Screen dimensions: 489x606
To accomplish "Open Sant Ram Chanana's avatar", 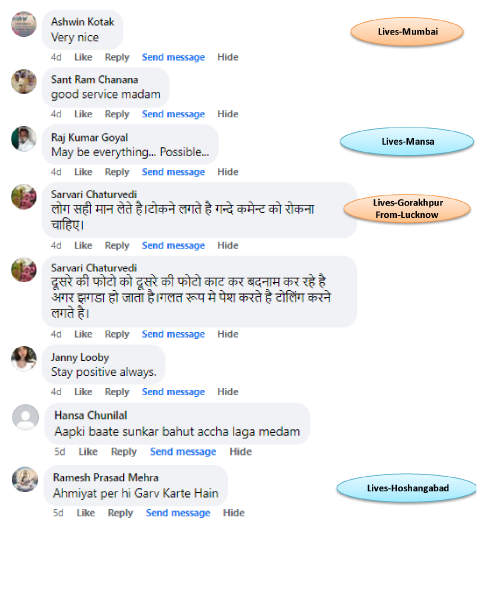I will pyautogui.click(x=24, y=82).
